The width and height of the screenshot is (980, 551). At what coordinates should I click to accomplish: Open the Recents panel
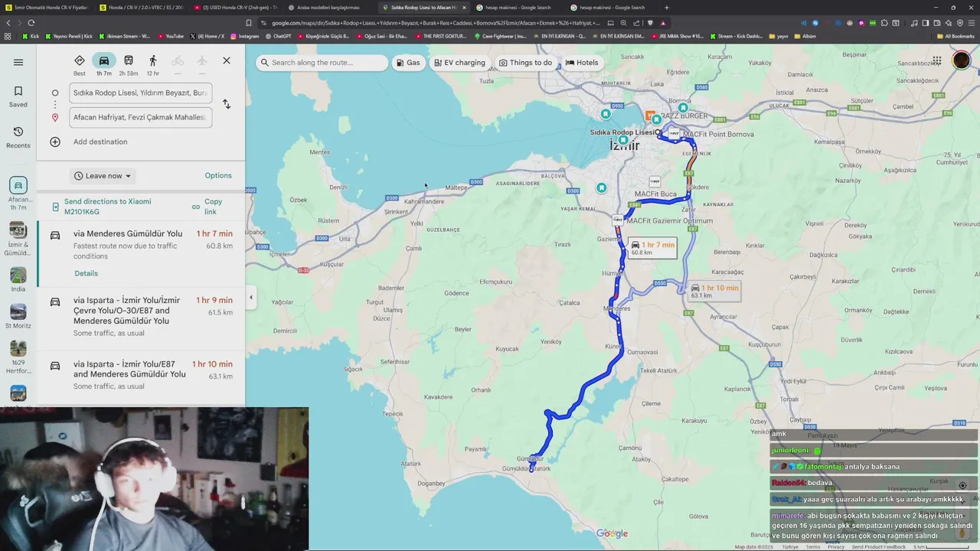(18, 137)
